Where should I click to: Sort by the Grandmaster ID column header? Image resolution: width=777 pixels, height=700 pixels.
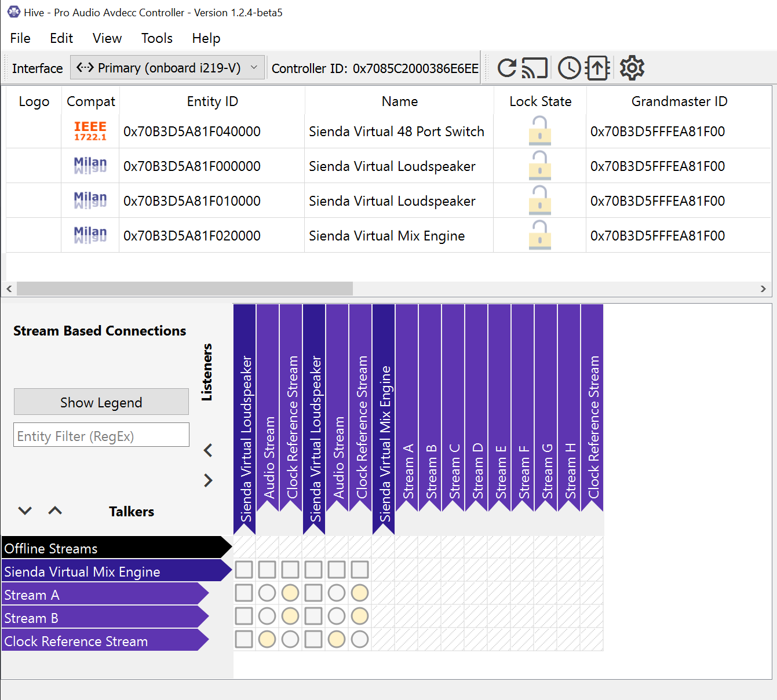[679, 101]
